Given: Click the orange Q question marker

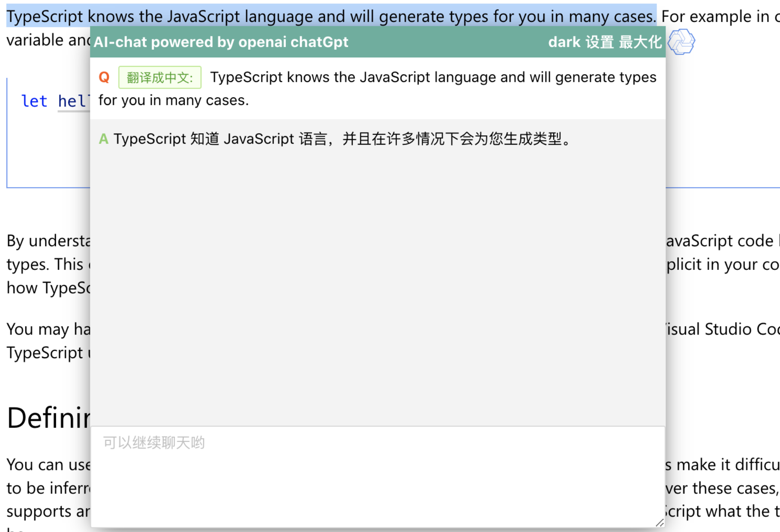Looking at the screenshot, I should 104,78.
